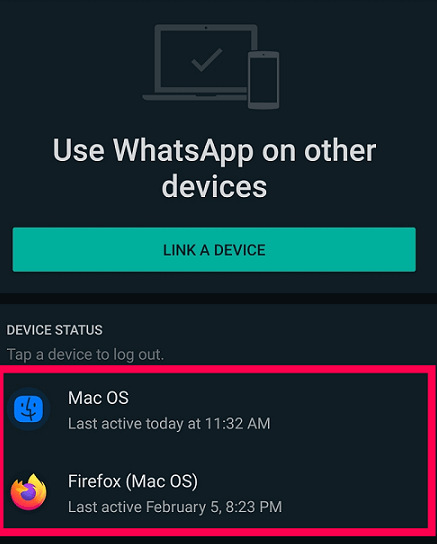Click the phone illustration beside the laptop
Image resolution: width=437 pixels, height=544 pixels.
264,80
